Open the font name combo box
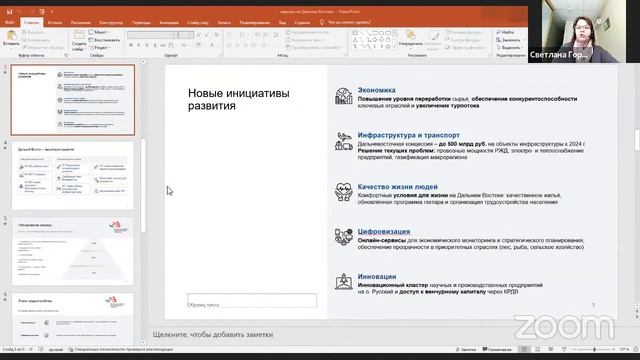Image resolution: width=640 pixels, height=360 pixels. coord(152,35)
